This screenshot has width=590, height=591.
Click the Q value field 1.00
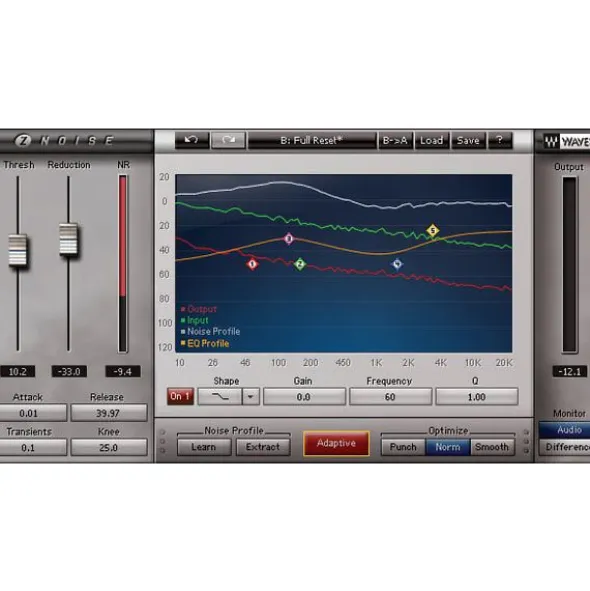tap(477, 397)
